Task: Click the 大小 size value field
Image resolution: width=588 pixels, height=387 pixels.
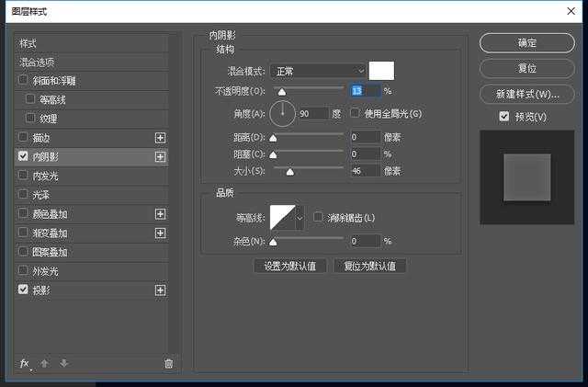Action: click(364, 171)
